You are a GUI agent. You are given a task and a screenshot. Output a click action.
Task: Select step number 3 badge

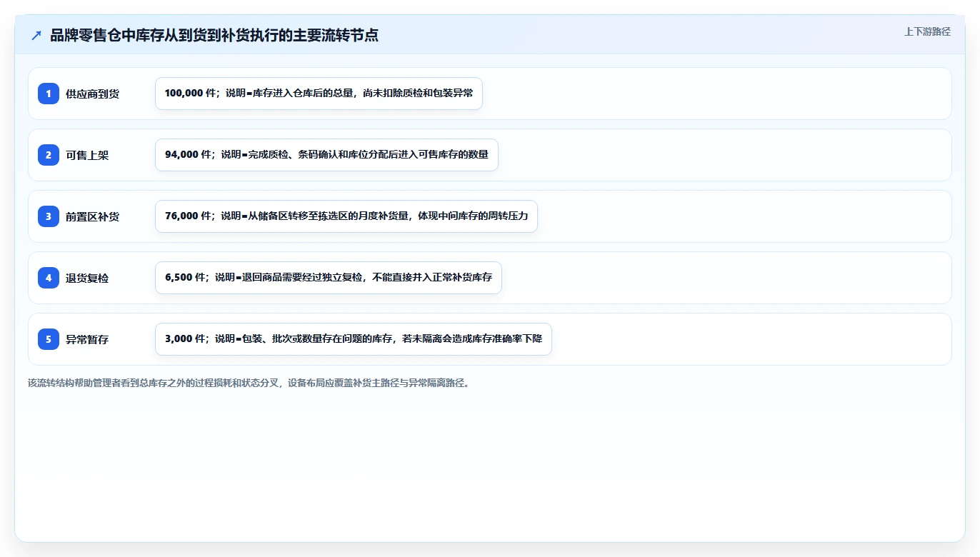[x=49, y=216]
